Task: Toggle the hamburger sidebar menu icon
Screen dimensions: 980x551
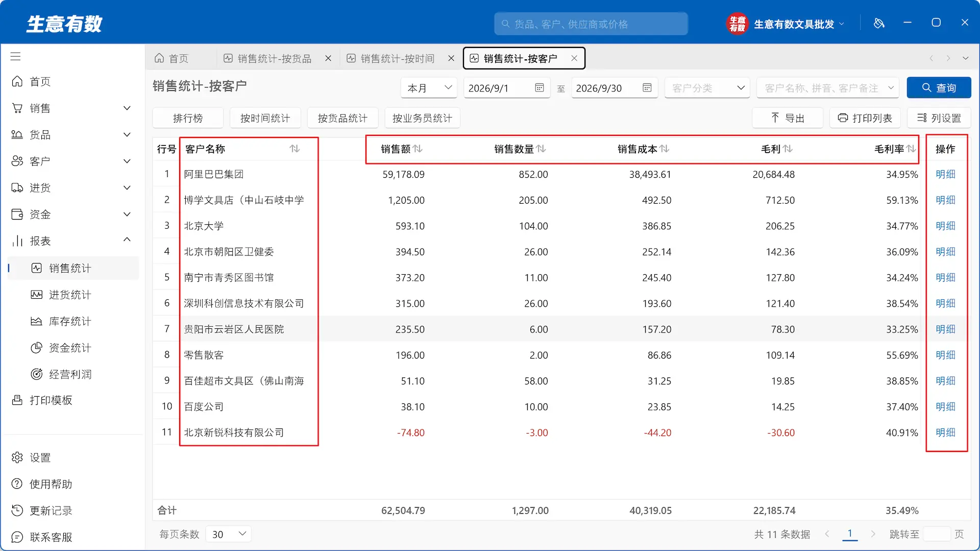Action: point(16,56)
